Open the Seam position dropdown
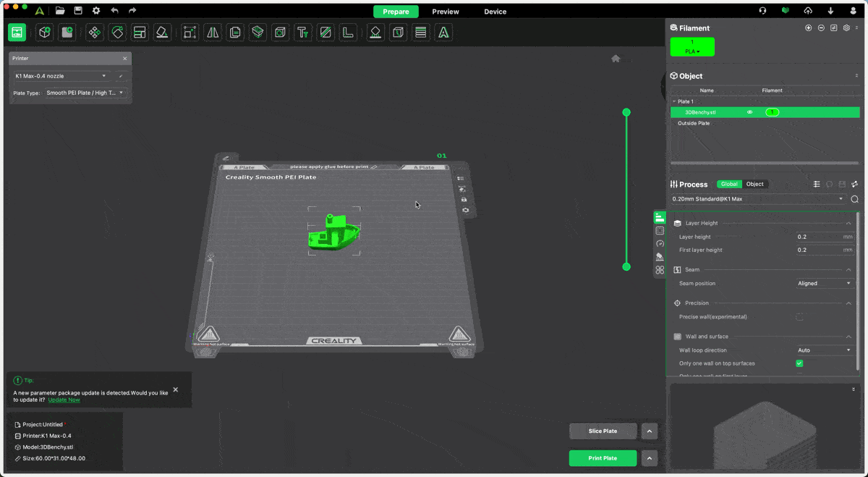This screenshot has height=477, width=868. coord(825,284)
